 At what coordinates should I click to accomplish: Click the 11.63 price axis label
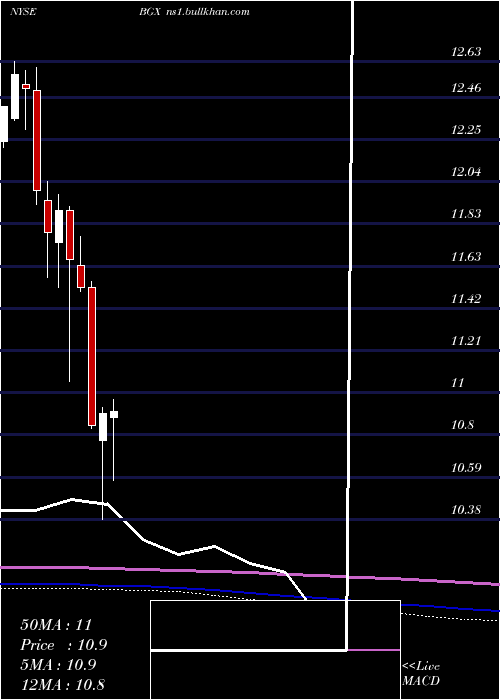click(x=466, y=257)
